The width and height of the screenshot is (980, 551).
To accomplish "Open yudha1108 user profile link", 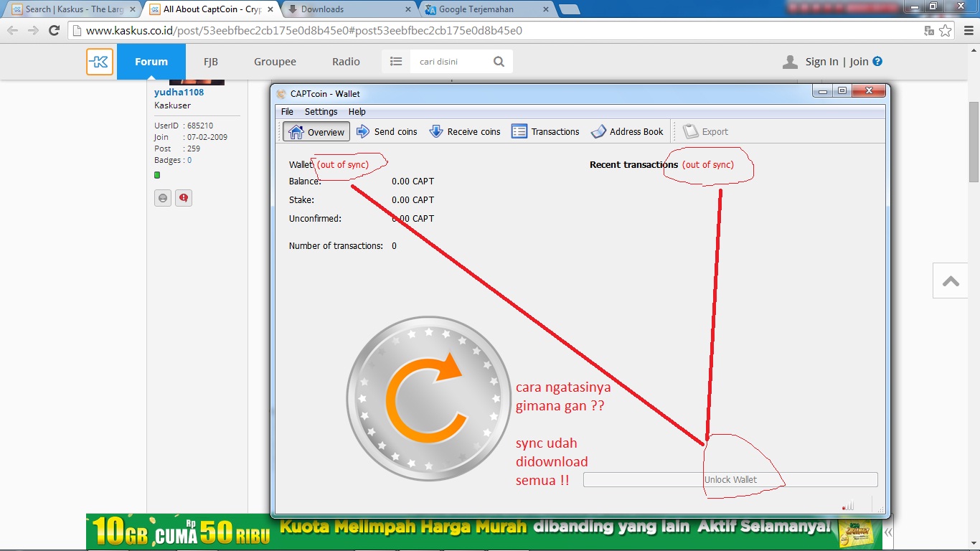I will click(x=179, y=93).
